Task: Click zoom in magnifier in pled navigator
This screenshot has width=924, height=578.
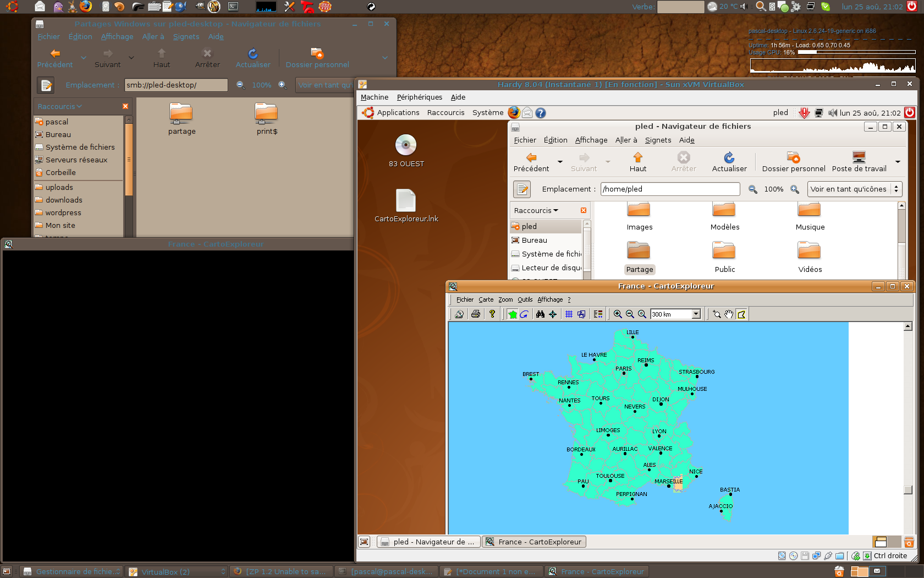Action: pos(795,189)
